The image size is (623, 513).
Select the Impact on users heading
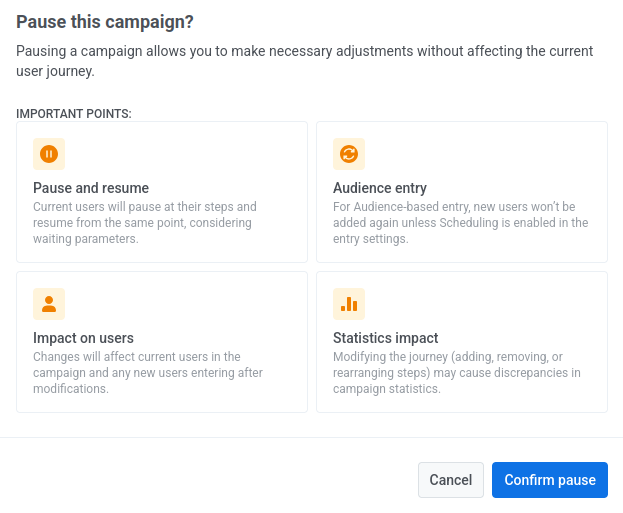pyautogui.click(x=83, y=338)
